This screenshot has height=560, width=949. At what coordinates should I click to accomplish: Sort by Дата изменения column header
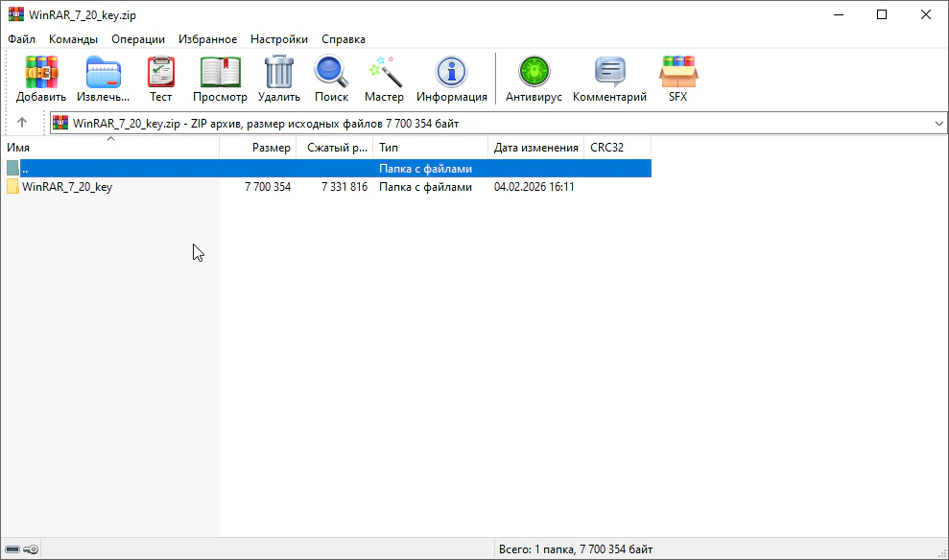coord(535,148)
